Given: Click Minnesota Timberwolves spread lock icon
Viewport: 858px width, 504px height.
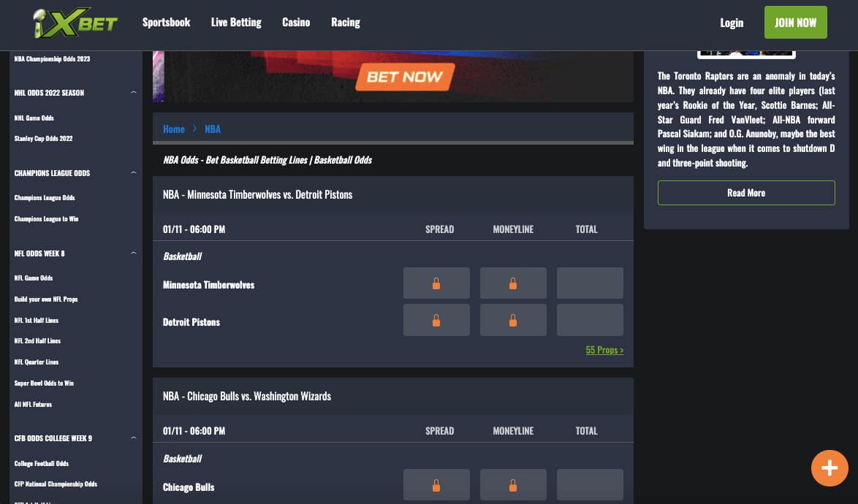Looking at the screenshot, I should point(436,283).
